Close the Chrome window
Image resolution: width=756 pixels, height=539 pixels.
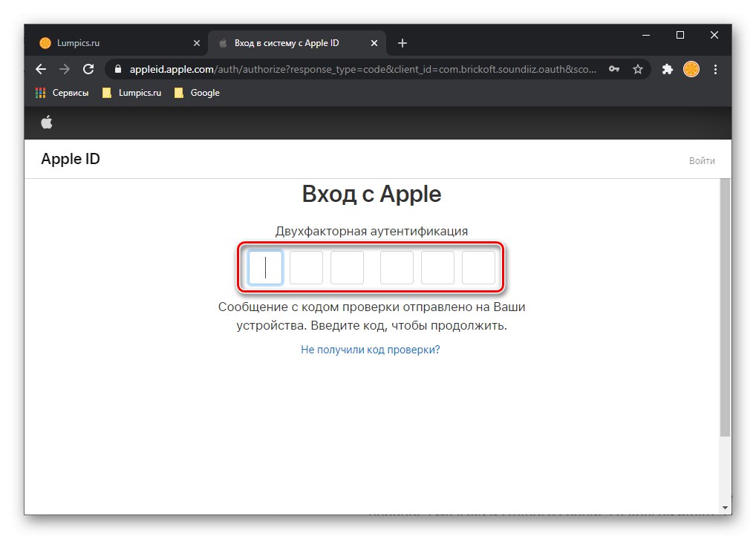[x=714, y=35]
